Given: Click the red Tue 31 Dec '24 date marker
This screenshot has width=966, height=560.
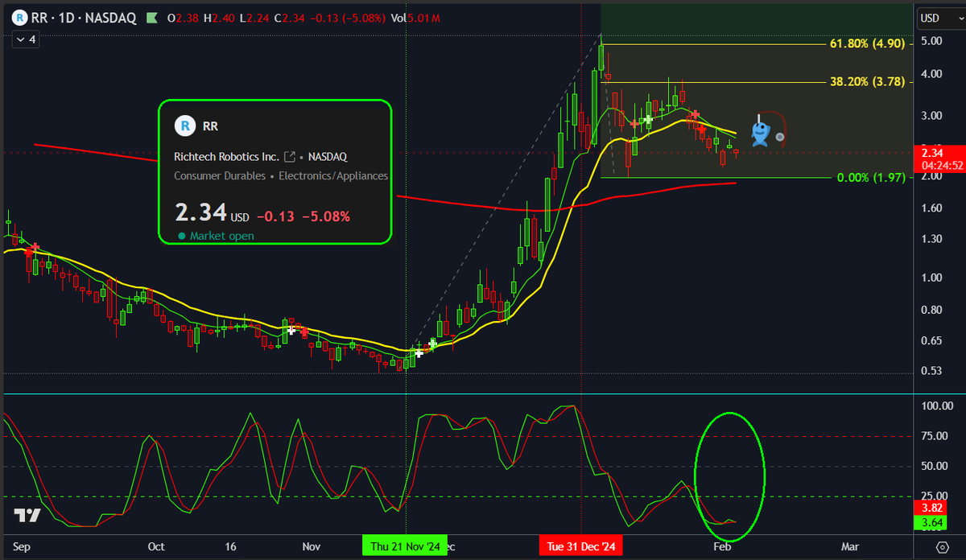Looking at the screenshot, I should pos(581,546).
